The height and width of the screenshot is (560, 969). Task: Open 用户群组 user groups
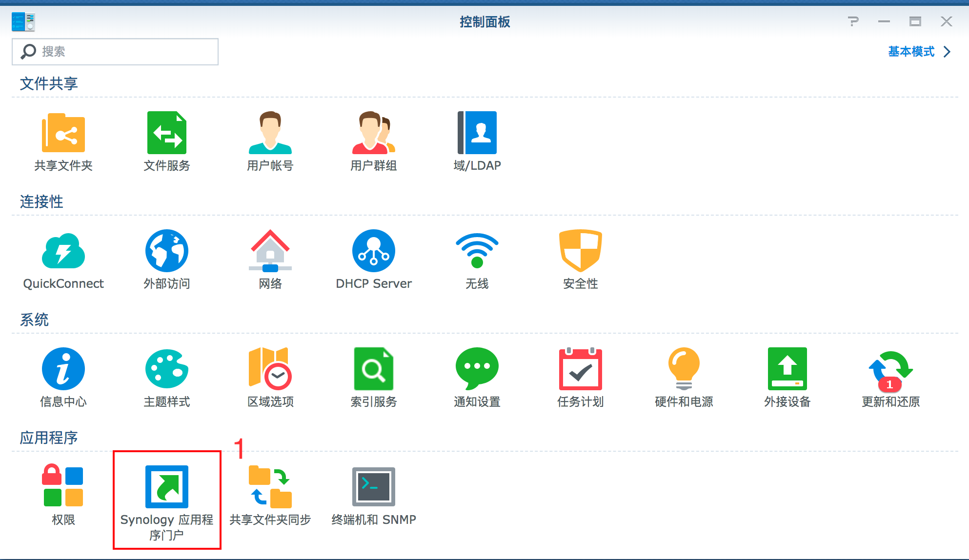click(374, 133)
